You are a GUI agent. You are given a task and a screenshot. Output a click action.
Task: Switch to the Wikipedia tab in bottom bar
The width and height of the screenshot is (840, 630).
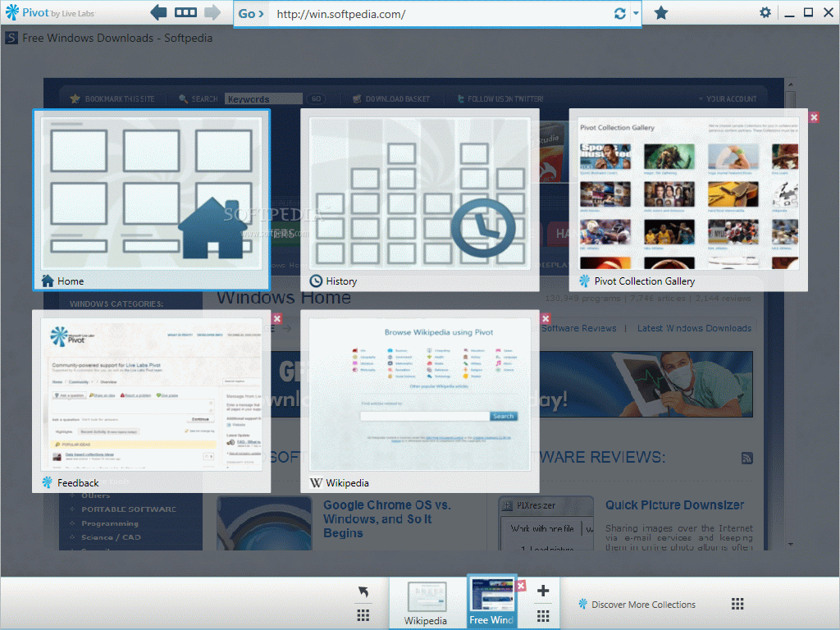point(426,603)
